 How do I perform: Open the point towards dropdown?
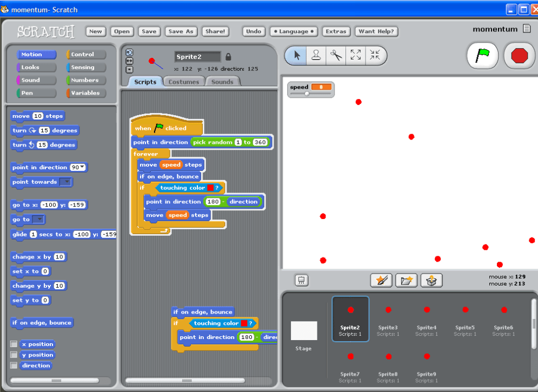[x=65, y=182]
